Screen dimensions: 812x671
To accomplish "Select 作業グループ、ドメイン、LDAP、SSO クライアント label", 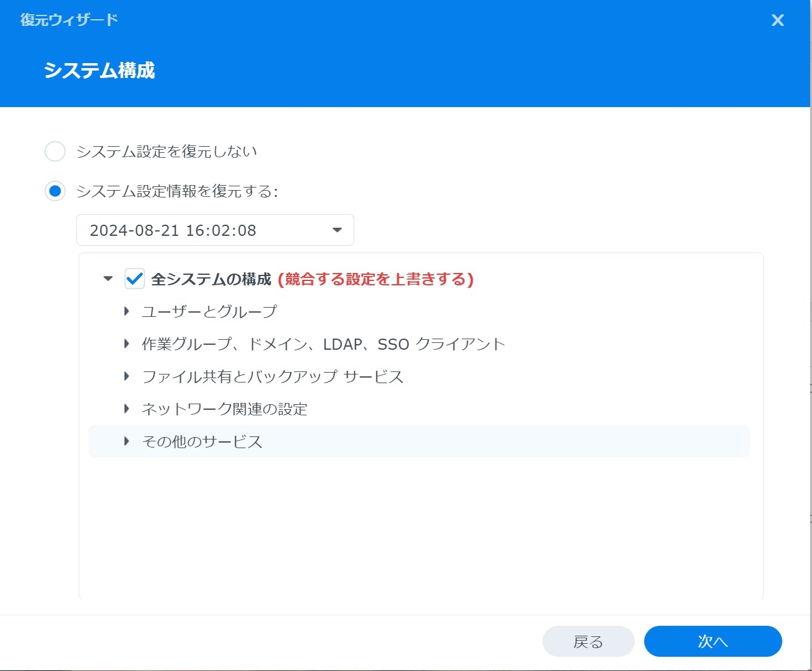I will 323,344.
